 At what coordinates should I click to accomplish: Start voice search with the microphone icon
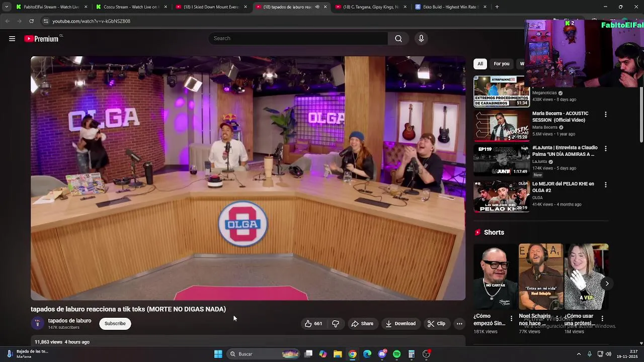click(421, 38)
